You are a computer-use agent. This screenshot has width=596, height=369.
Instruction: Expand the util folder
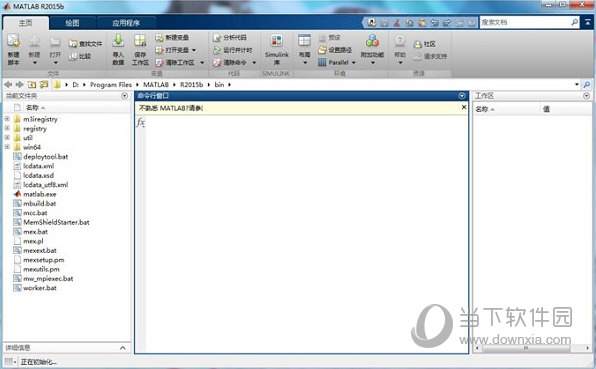click(7, 138)
